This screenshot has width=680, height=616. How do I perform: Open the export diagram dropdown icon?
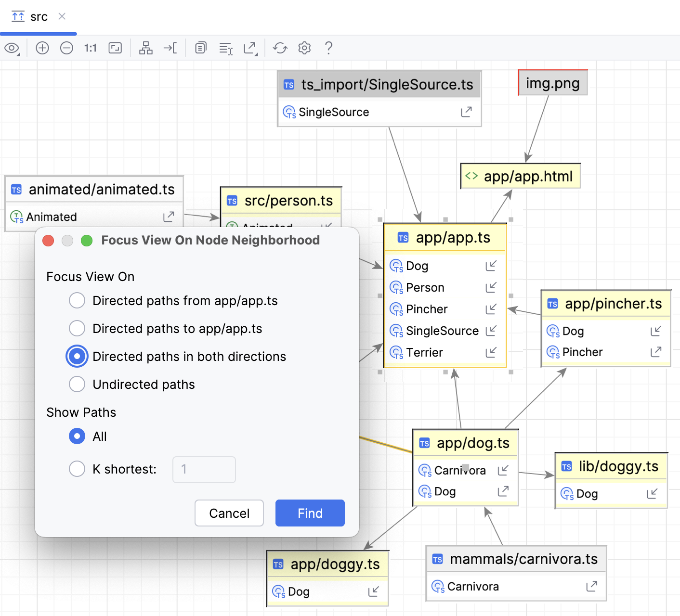(x=250, y=48)
